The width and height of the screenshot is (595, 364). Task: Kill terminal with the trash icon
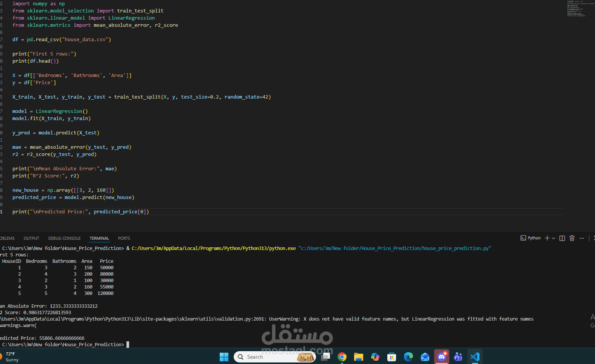572,238
